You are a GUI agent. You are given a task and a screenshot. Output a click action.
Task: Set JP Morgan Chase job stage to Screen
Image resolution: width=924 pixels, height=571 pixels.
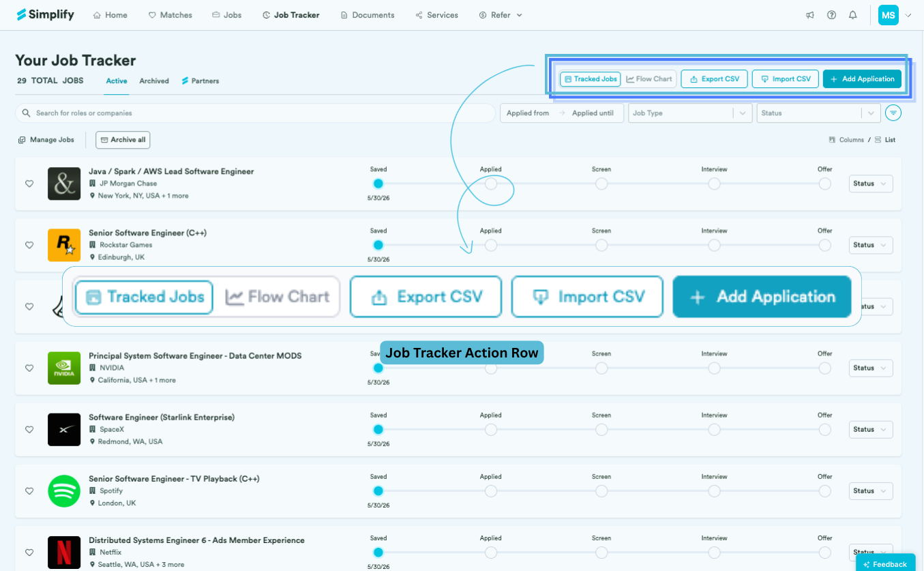coord(601,184)
